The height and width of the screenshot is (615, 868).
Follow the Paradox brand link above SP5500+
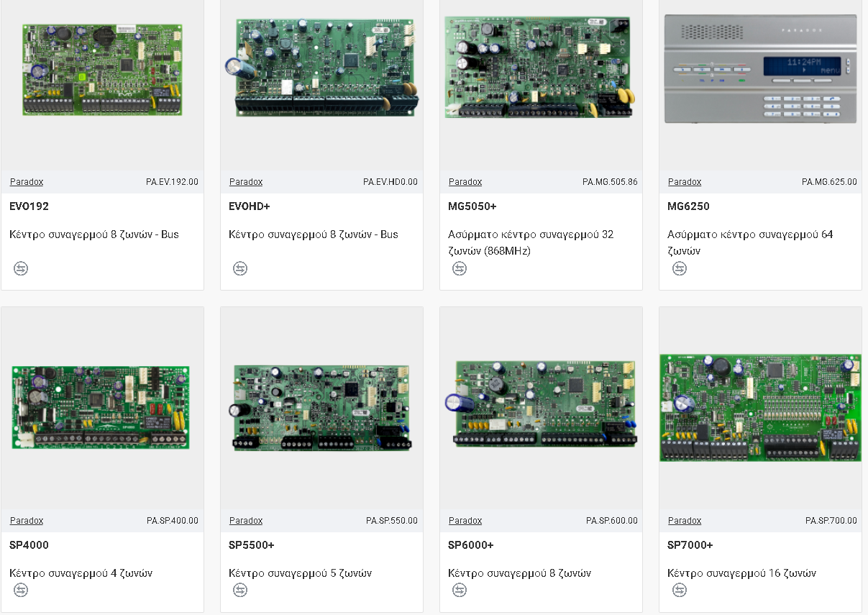pos(246,521)
